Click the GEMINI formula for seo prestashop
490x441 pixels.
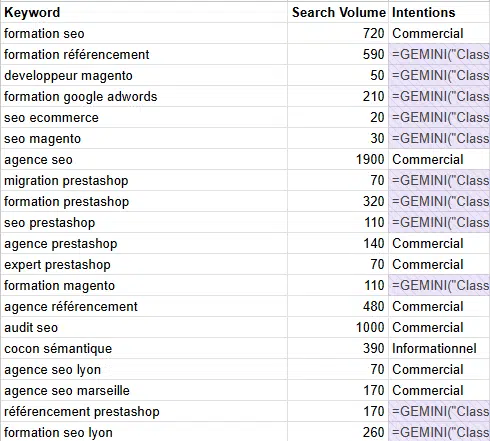(x=439, y=222)
